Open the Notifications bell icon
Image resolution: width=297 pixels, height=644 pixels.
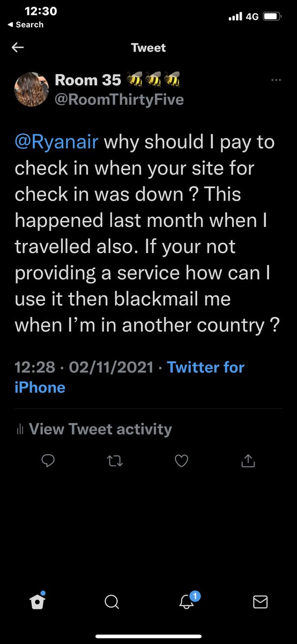pos(186,602)
